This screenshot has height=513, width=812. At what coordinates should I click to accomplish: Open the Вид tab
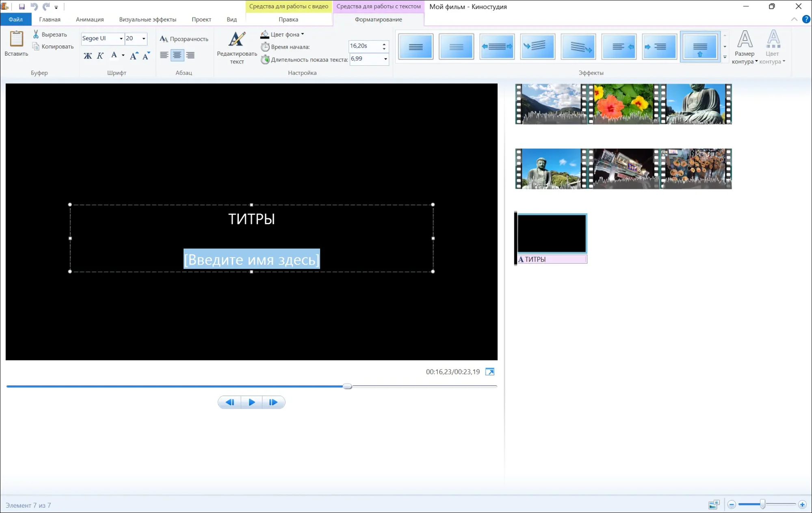click(x=232, y=19)
